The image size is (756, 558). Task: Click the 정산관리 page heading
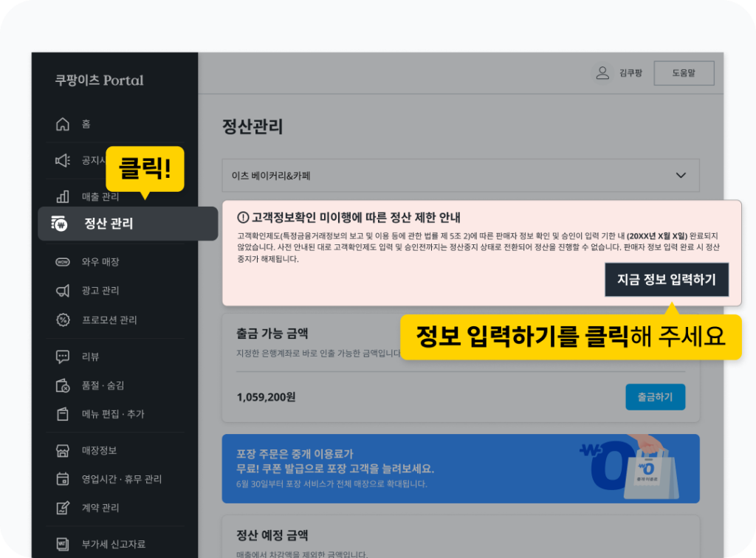coord(252,127)
